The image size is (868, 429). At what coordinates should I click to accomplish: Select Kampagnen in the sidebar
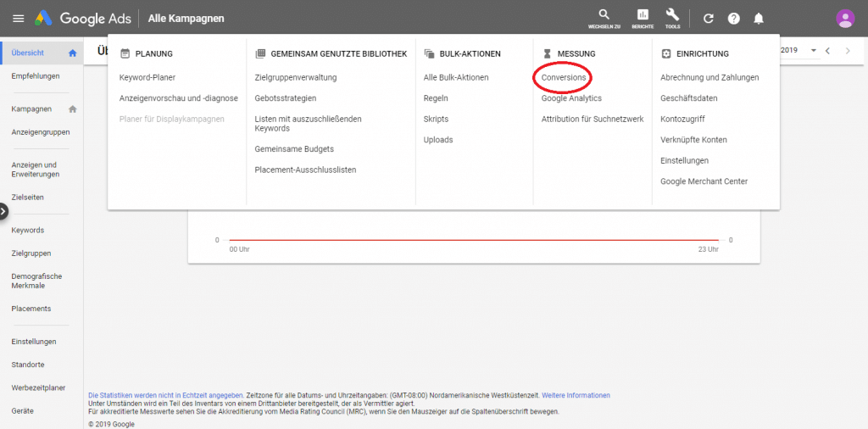coord(31,109)
